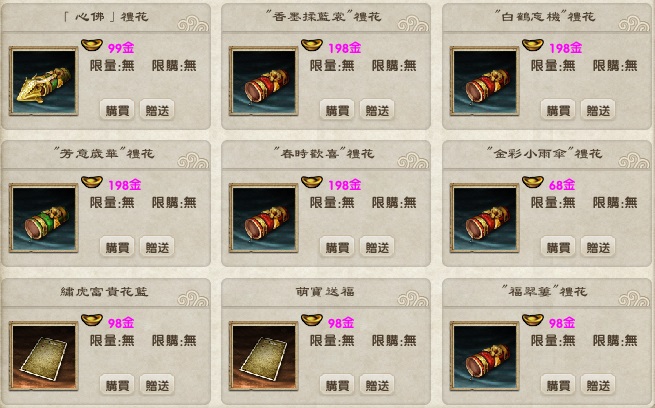Click the 春時歡喜 firework item image
Viewport: 655px width, 408px height.
(264, 218)
